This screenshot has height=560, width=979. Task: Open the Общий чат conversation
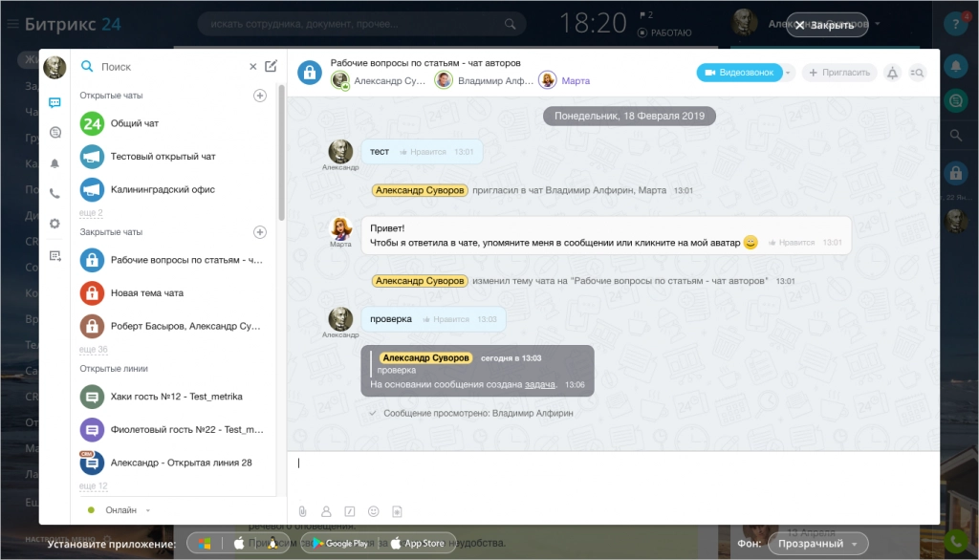click(134, 123)
